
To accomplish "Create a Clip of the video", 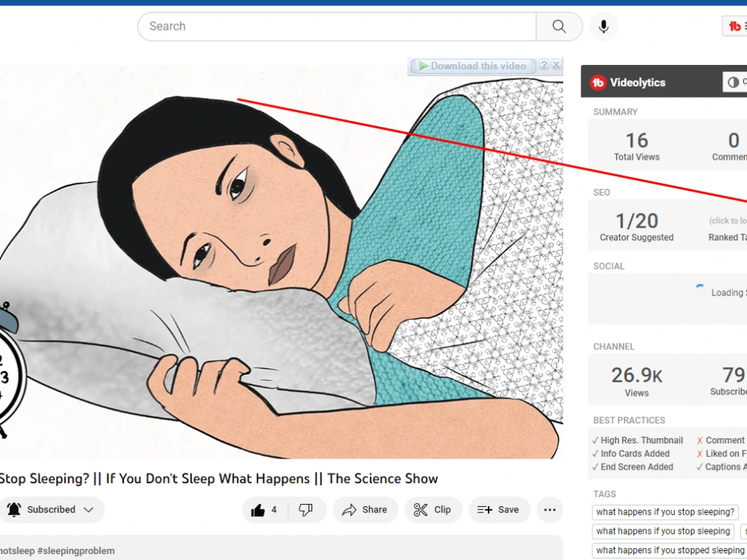I will (433, 510).
